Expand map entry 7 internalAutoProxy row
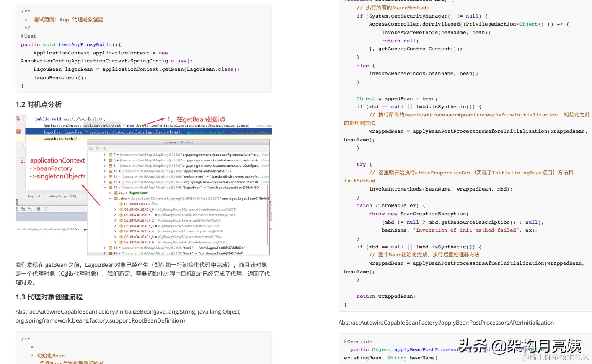The width and height of the screenshot is (592, 364). click(x=105, y=155)
